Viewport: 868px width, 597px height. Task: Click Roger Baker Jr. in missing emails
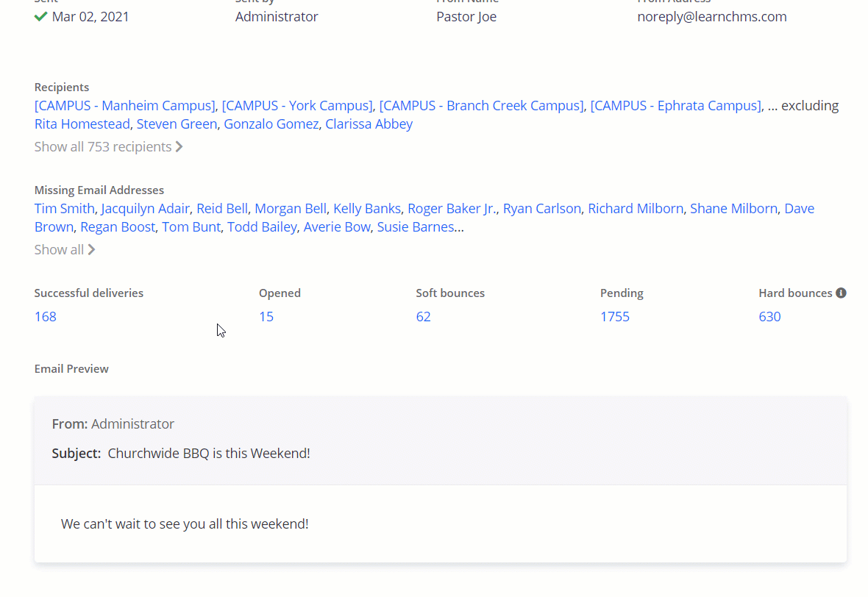(x=452, y=208)
